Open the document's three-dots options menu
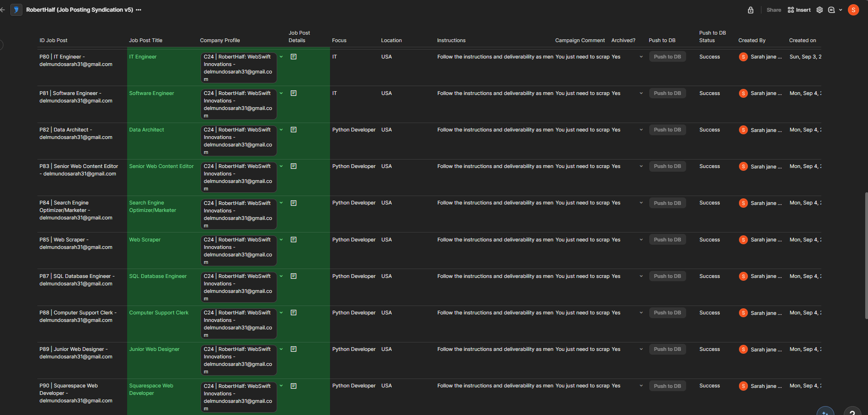The image size is (868, 415). point(138,10)
